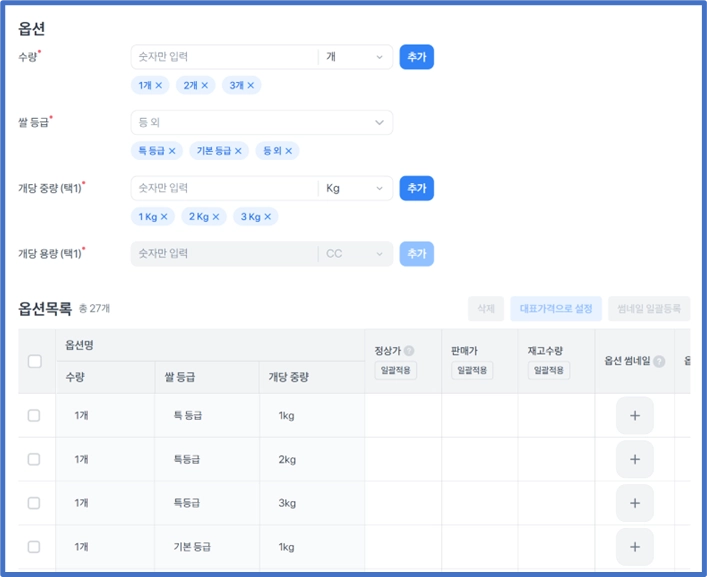Check the 1개 기본 등급 1kg row checkbox

pyautogui.click(x=34, y=547)
